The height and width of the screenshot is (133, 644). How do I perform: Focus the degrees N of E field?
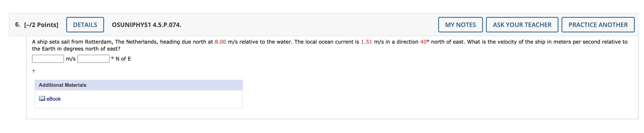[x=93, y=59]
